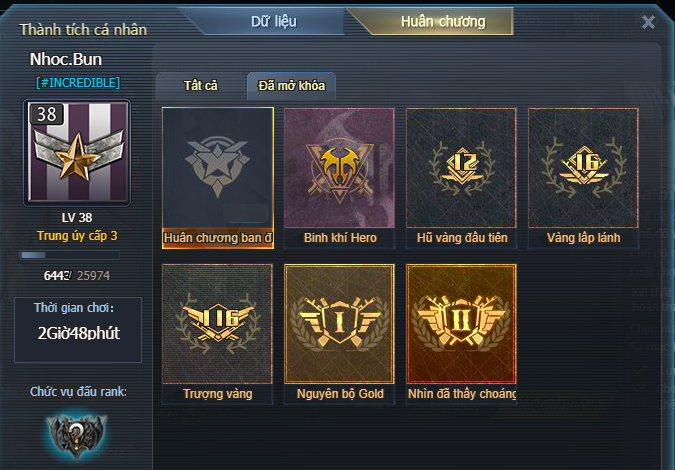Click the unknown rank badge with question mark
Screen dimensions: 675x470
(x=76, y=434)
